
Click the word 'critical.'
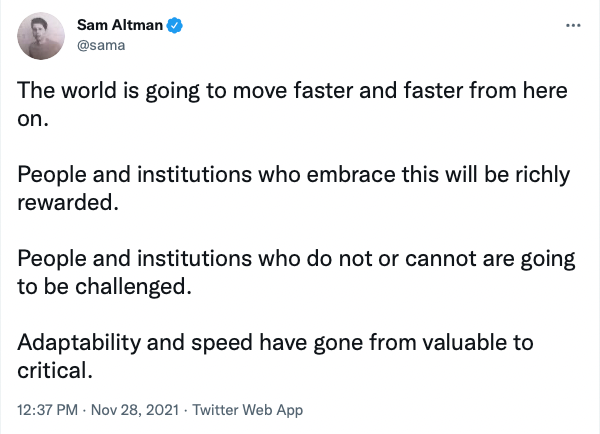(55, 370)
